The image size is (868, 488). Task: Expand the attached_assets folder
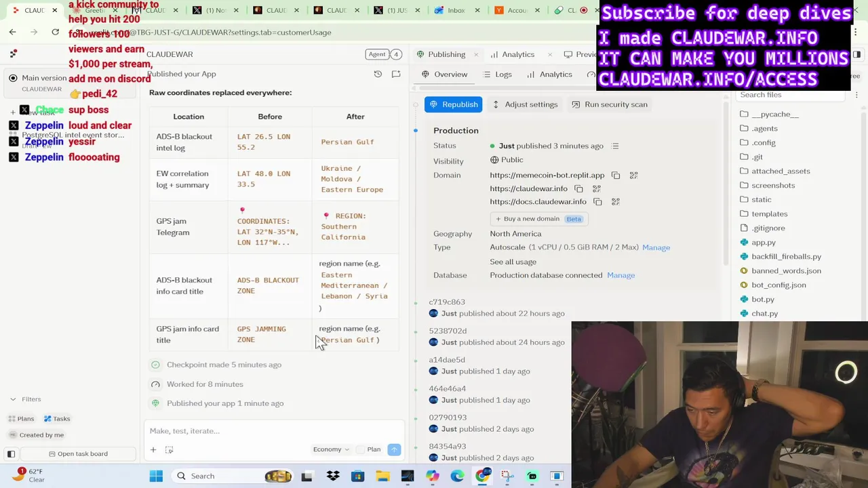(780, 171)
